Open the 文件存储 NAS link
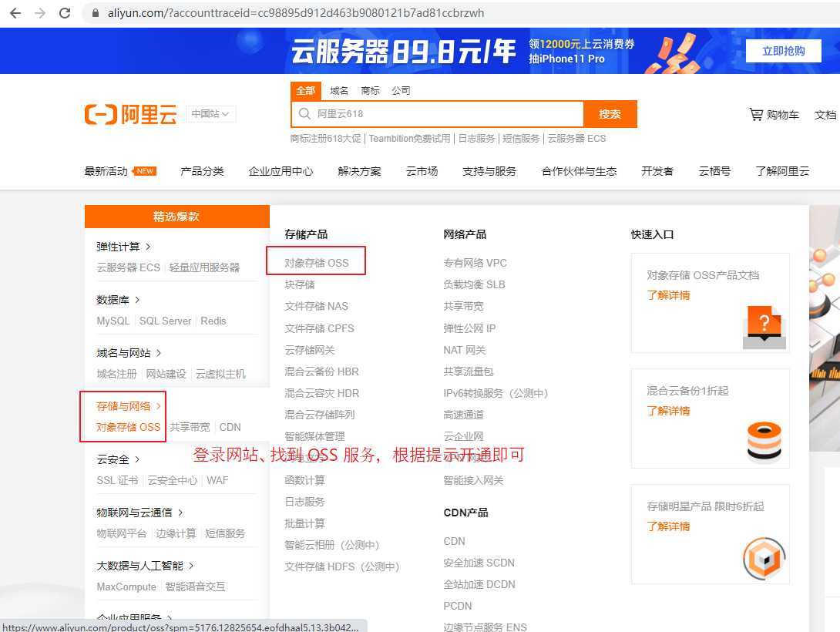Image resolution: width=840 pixels, height=632 pixels. pyautogui.click(x=317, y=306)
